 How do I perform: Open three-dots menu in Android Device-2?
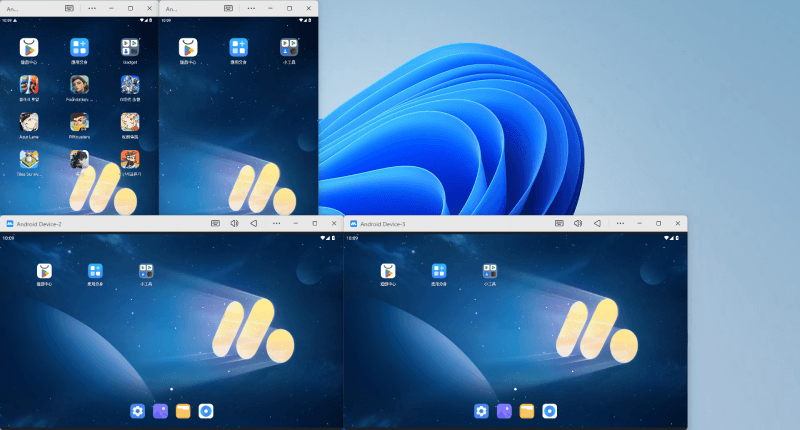(276, 223)
